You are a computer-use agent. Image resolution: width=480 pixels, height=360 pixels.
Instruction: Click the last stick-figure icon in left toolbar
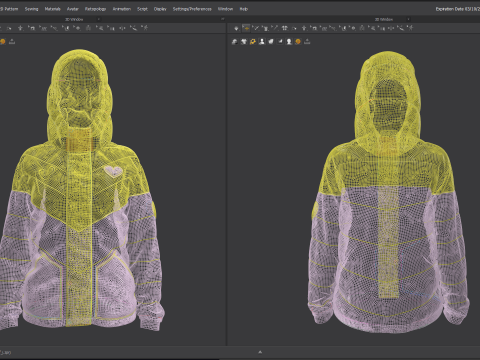click(x=145, y=28)
